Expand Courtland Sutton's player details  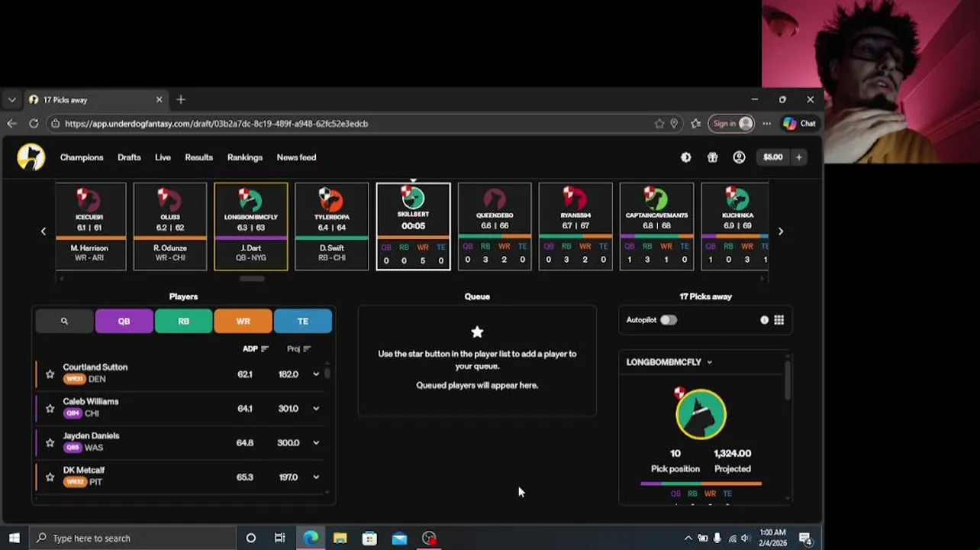316,374
